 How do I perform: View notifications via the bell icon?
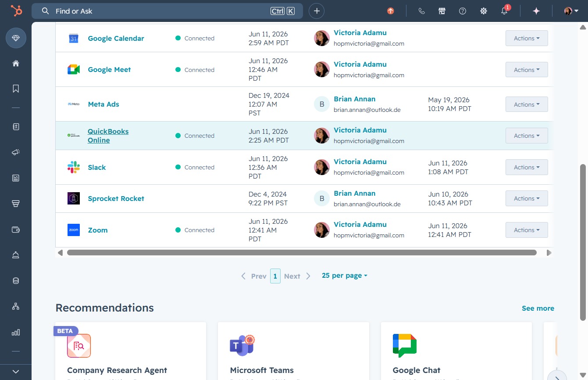coord(505,11)
